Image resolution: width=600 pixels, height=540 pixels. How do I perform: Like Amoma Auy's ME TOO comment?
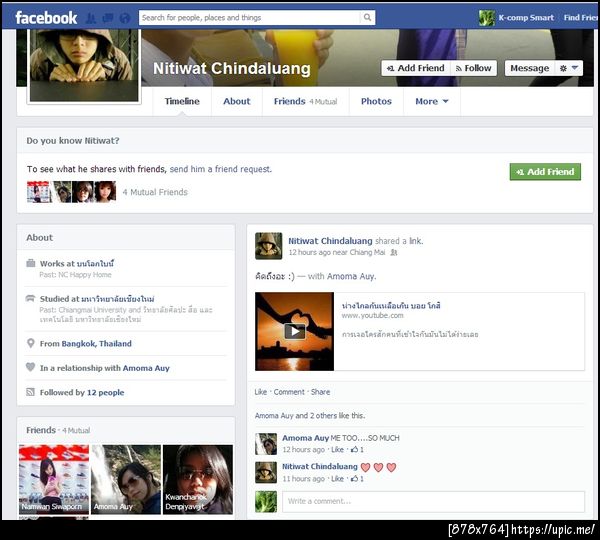click(337, 450)
